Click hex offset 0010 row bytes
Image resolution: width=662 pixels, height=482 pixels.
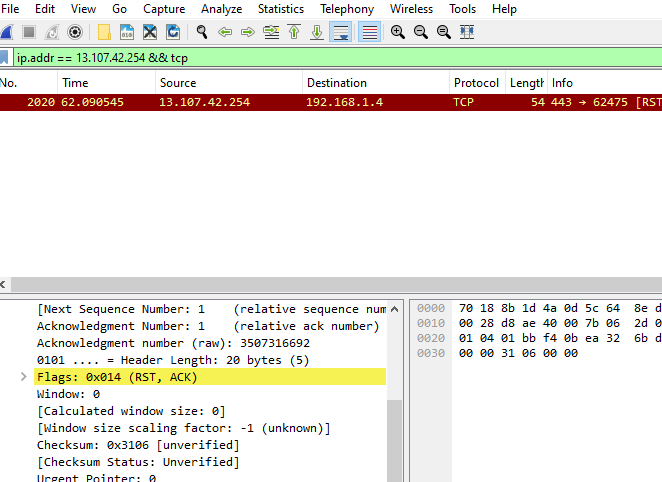(x=560, y=323)
